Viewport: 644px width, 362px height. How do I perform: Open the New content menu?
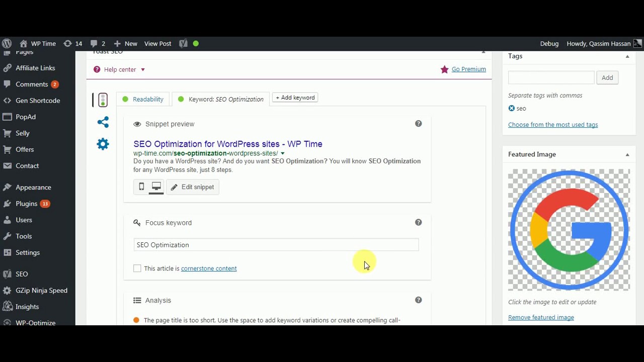(x=125, y=44)
